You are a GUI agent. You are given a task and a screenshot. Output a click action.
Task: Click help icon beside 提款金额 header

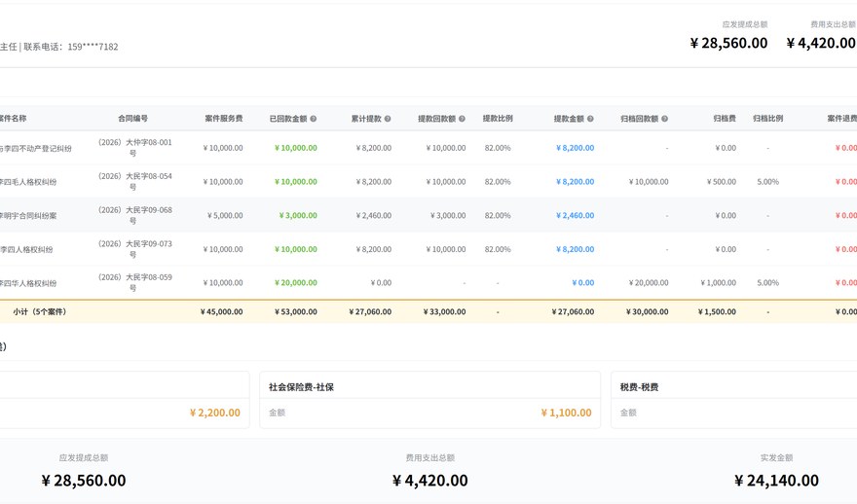[590, 119]
